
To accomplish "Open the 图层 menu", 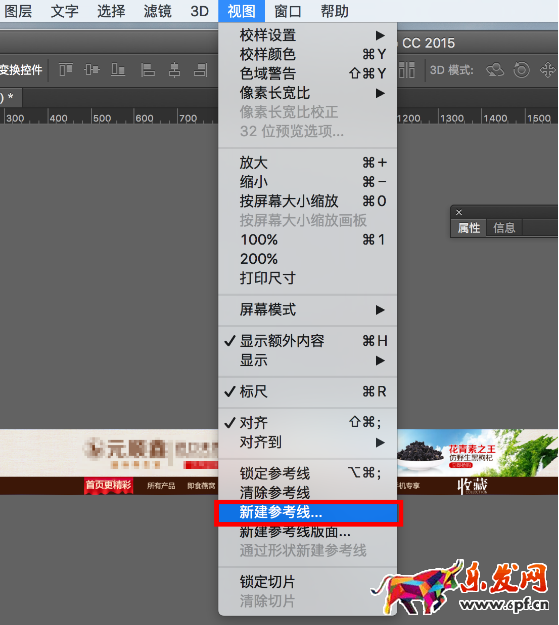I will pos(18,11).
